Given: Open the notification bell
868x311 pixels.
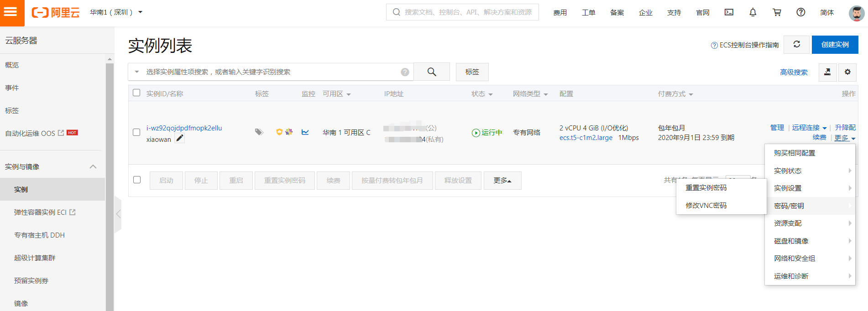Looking at the screenshot, I should click(x=753, y=12).
